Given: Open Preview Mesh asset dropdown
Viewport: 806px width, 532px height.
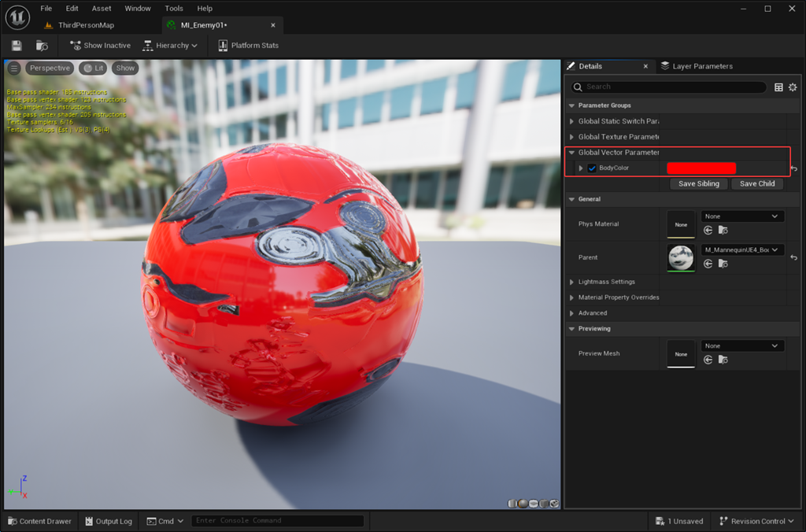Looking at the screenshot, I should 742,346.
